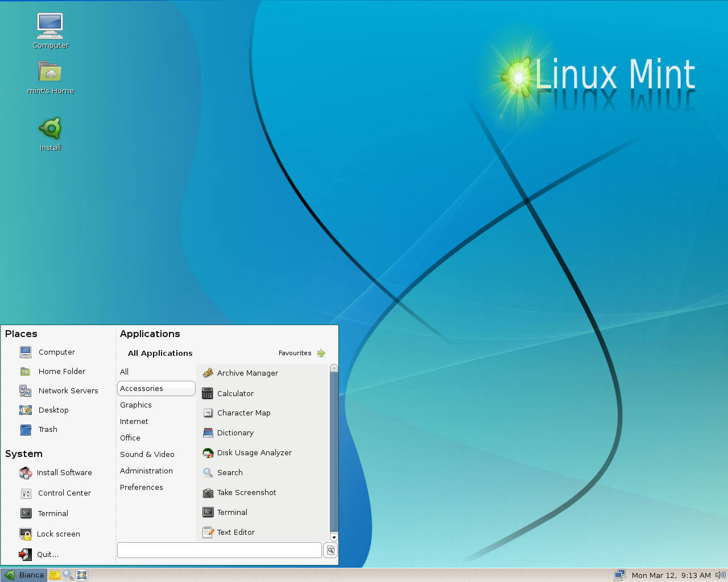The width and height of the screenshot is (728, 582).
Task: Select the Accessories category
Action: (x=156, y=389)
